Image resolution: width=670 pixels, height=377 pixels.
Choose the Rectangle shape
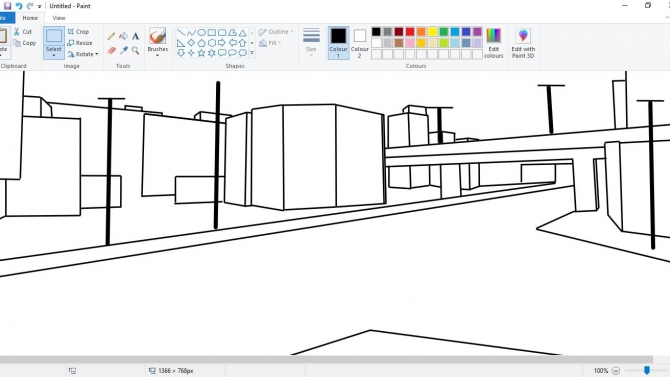click(x=212, y=32)
